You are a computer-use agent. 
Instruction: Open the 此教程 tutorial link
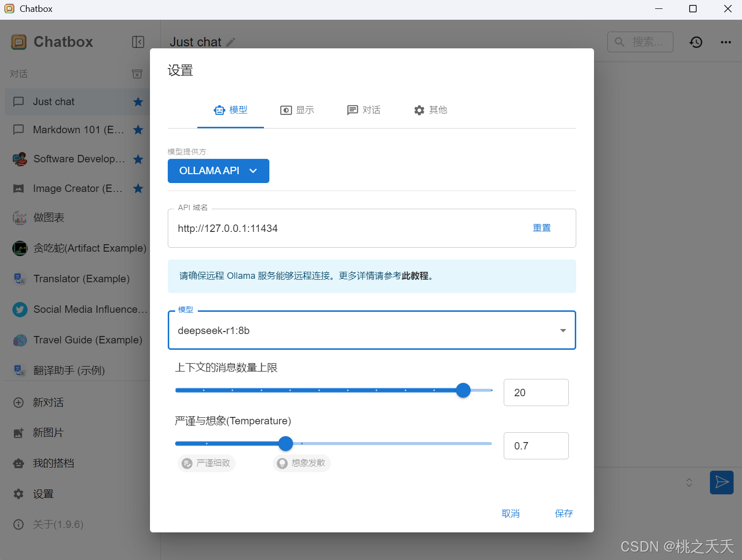[x=415, y=276]
